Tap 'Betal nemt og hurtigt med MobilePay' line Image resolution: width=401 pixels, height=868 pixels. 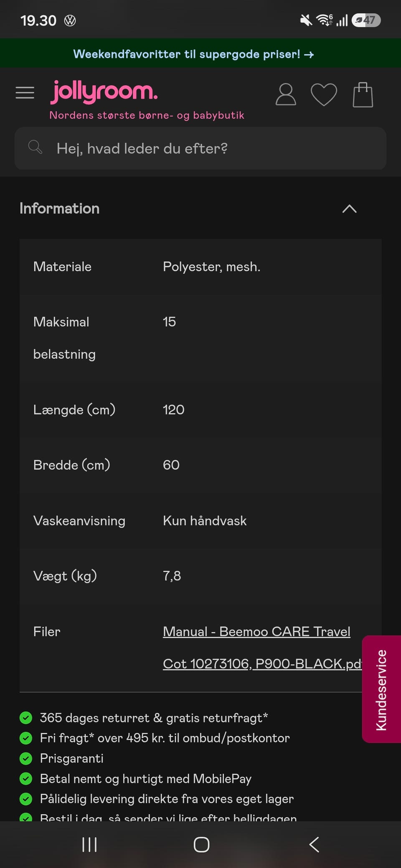(x=146, y=779)
